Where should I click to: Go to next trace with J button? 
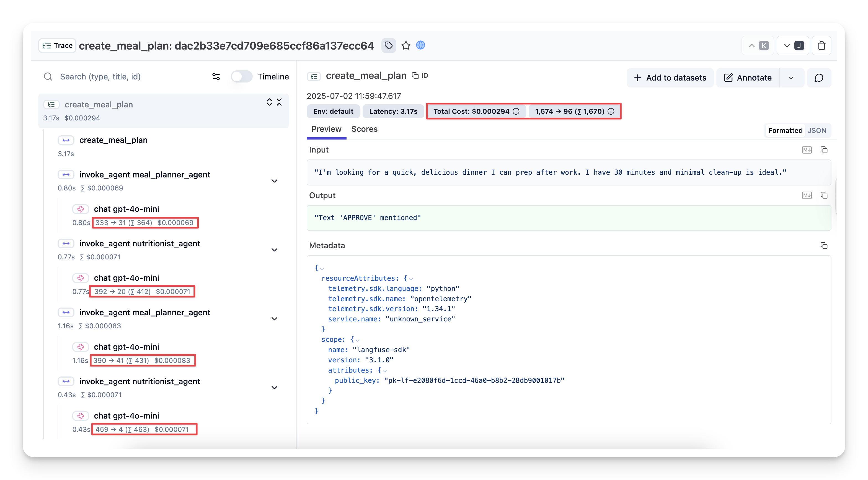click(793, 45)
